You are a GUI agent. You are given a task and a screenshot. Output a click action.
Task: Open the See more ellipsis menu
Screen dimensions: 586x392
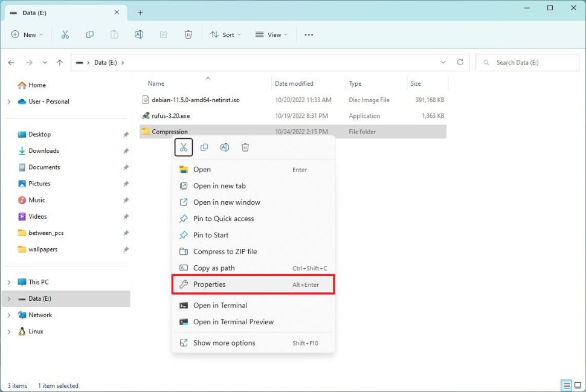[x=309, y=35]
